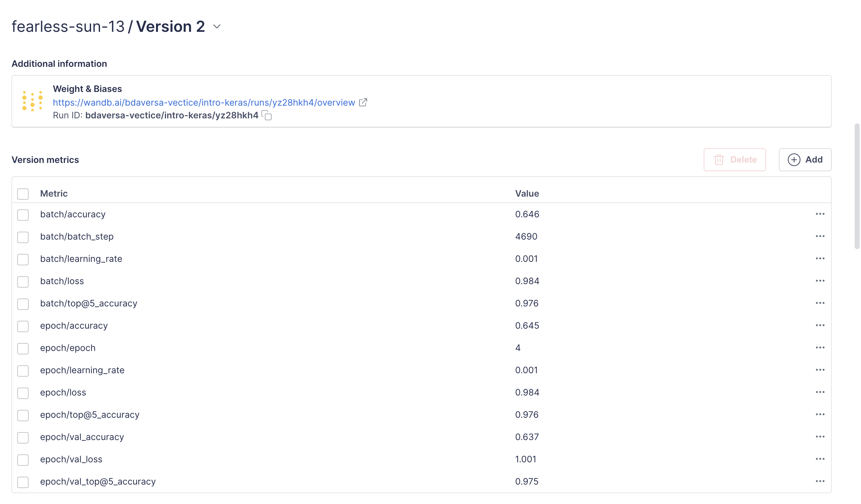Tick the epoch/val_accuracy checkbox
The width and height of the screenshot is (861, 504).
click(23, 437)
